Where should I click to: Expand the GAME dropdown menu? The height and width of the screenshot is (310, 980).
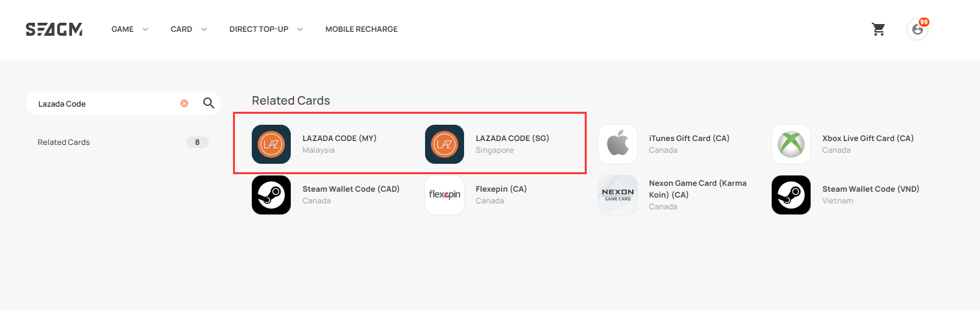(x=130, y=29)
